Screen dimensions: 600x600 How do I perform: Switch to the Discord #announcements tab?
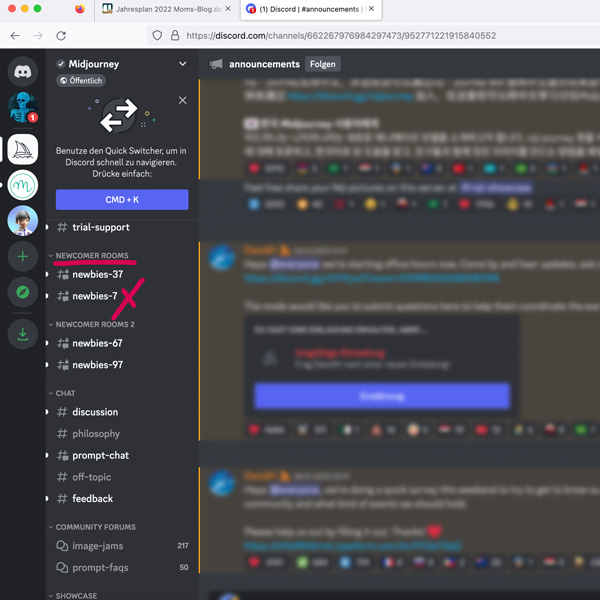click(310, 9)
